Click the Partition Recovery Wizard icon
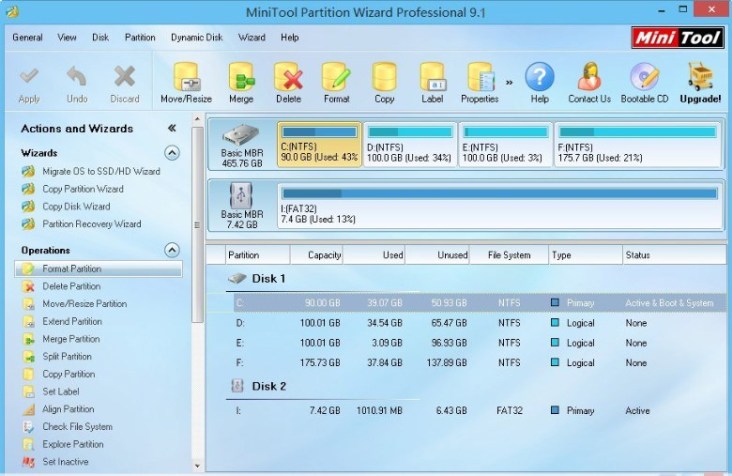The width and height of the screenshot is (732, 476). click(x=28, y=224)
